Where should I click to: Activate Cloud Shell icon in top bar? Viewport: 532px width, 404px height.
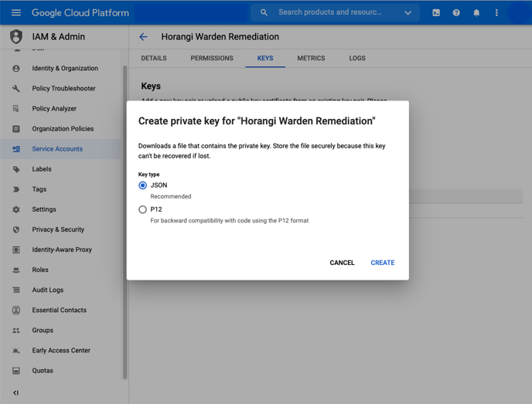[x=436, y=13]
